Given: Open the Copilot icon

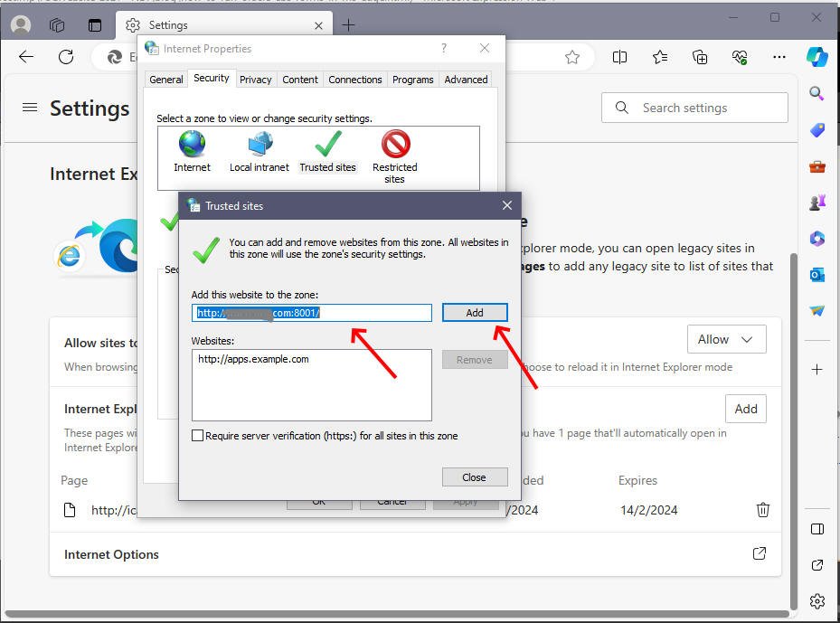Looking at the screenshot, I should [x=817, y=57].
